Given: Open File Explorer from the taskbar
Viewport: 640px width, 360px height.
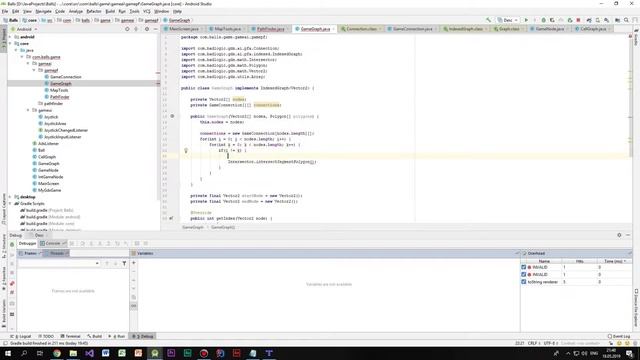Looking at the screenshot, I should (73, 353).
